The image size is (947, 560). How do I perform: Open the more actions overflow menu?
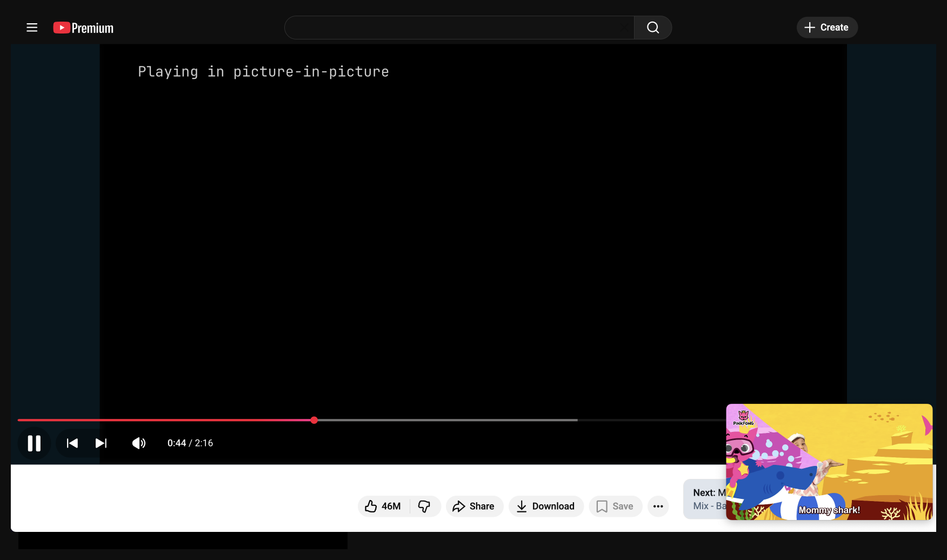point(658,506)
